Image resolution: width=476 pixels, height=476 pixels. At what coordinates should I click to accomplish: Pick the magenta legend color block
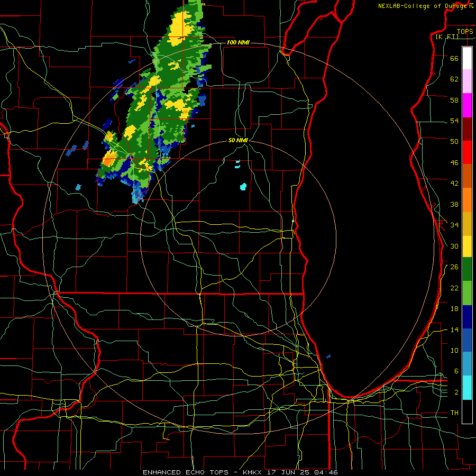tap(467, 105)
